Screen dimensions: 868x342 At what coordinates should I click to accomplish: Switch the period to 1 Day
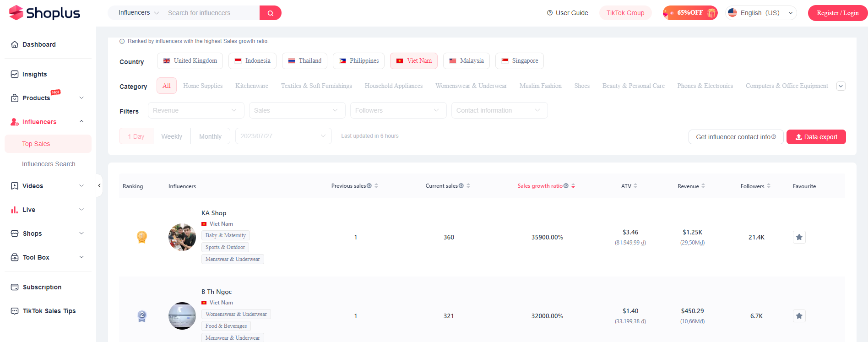[136, 136]
